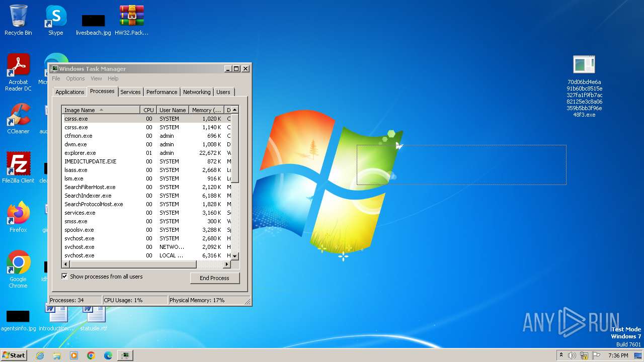Sort processes by Memory column
Image resolution: width=644 pixels, height=362 pixels.
(x=206, y=110)
